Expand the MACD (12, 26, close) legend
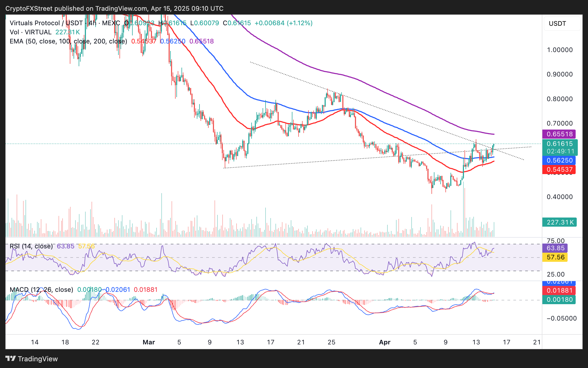 click(x=41, y=290)
